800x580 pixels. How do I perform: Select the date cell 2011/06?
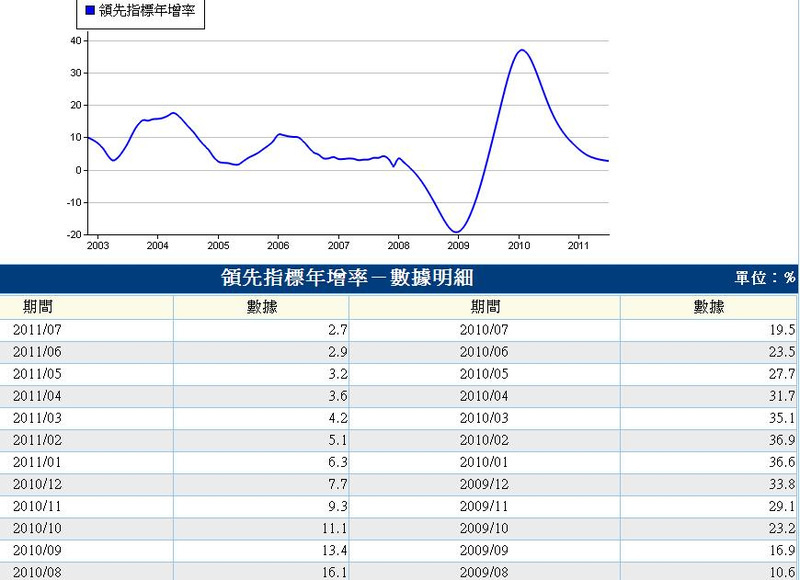[37, 351]
